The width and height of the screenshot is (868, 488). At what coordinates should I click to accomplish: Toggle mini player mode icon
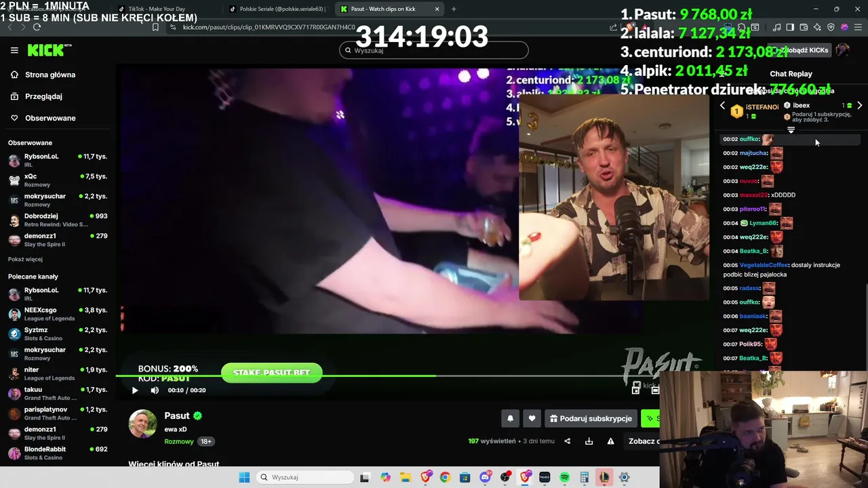[635, 390]
